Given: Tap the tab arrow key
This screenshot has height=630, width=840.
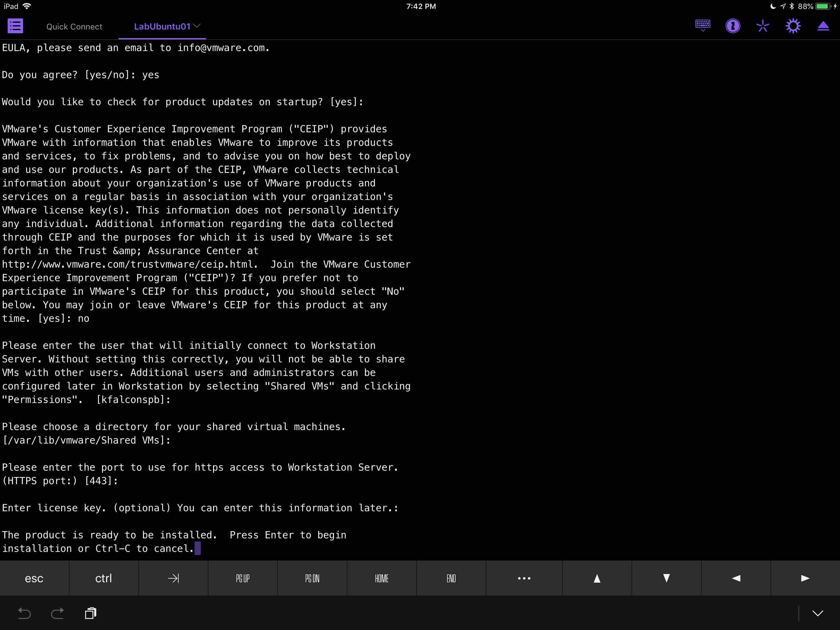Looking at the screenshot, I should tap(173, 578).
